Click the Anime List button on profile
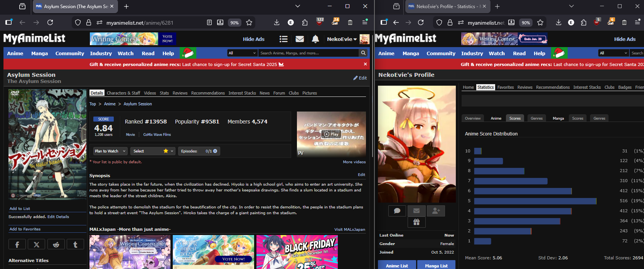 (397, 266)
